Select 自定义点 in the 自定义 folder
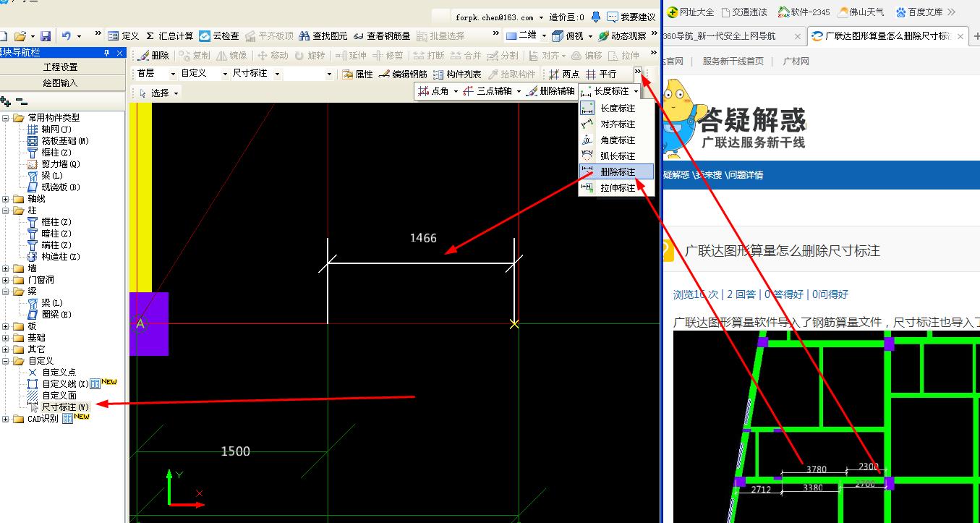 (x=59, y=373)
